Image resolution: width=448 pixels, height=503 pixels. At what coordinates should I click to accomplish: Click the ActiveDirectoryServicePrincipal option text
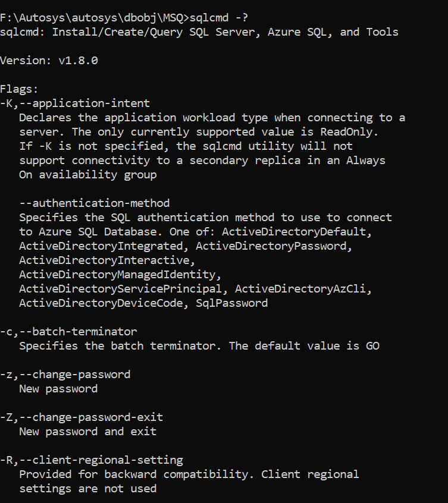(x=124, y=289)
